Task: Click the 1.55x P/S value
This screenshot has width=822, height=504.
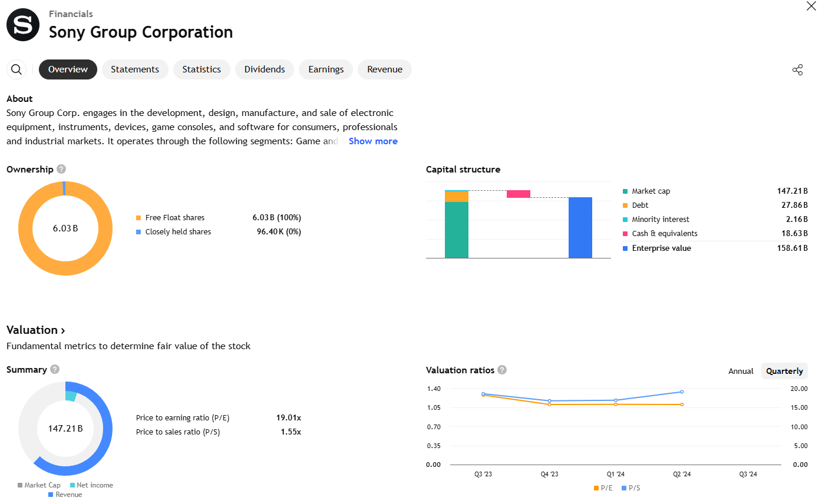Action: pyautogui.click(x=291, y=432)
